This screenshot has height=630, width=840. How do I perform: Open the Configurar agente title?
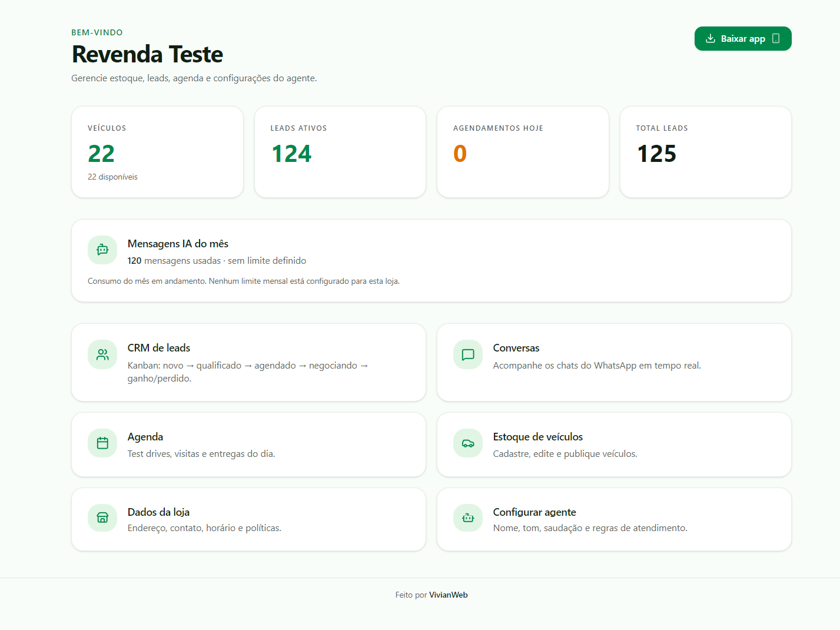tap(534, 512)
